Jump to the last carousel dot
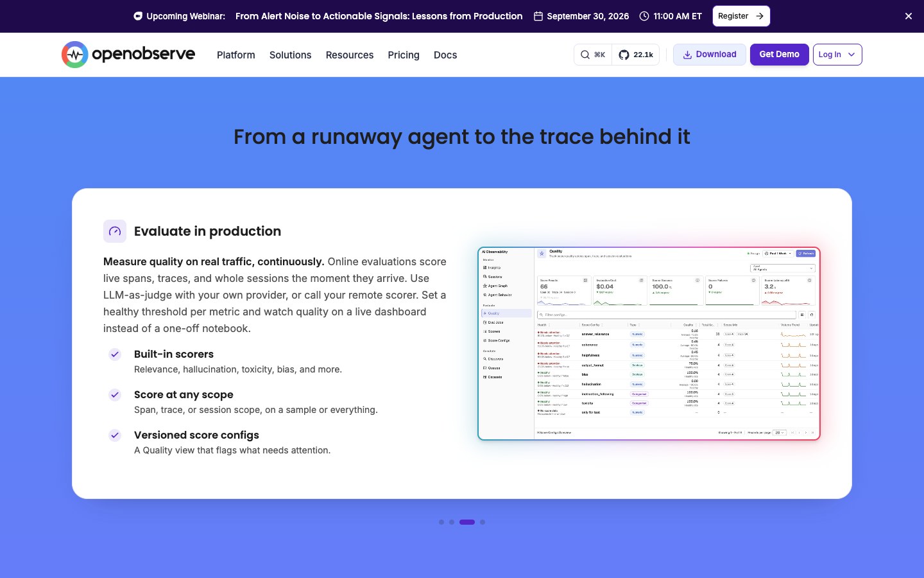Image resolution: width=924 pixels, height=578 pixels. click(483, 522)
